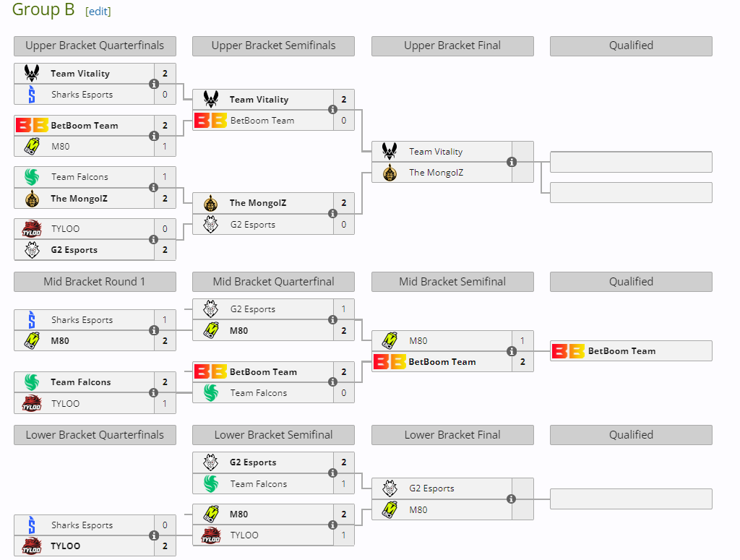Screen dimensions: 740x560
Task: Open info for G2 vs M80 lower final
Action: click(512, 499)
